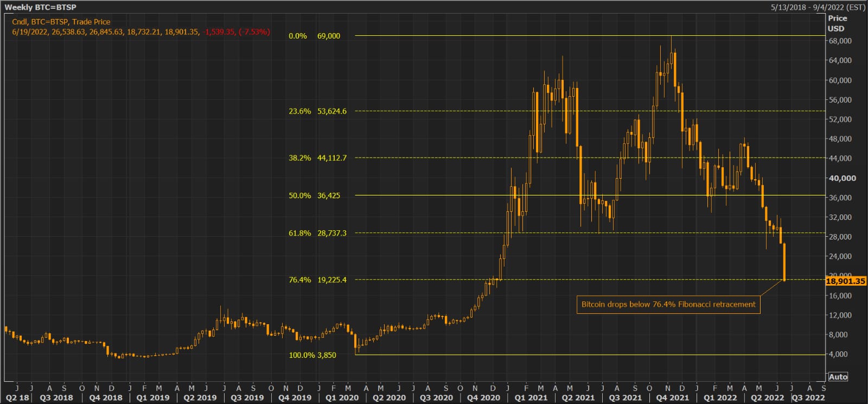Screen dimensions: 868x404
Task: Select the 'Weekly BTC=BTSP' chart title
Action: [x=41, y=7]
